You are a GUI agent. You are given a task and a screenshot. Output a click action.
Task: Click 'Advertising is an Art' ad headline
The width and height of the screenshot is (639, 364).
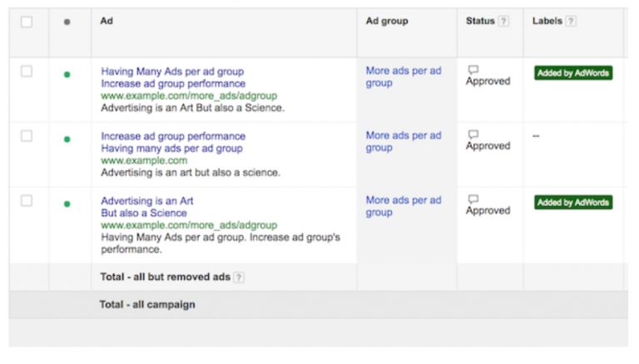click(146, 201)
